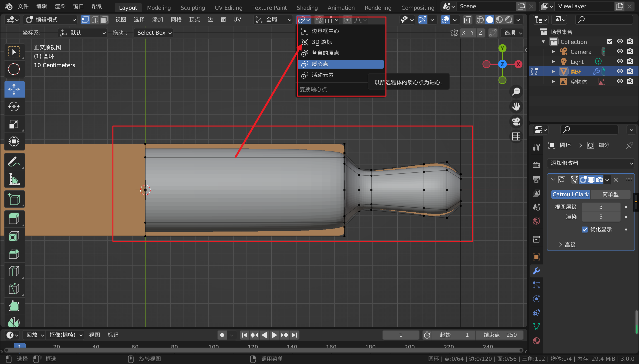
Task: Open the 全局 orientation dropdown
Action: point(273,20)
